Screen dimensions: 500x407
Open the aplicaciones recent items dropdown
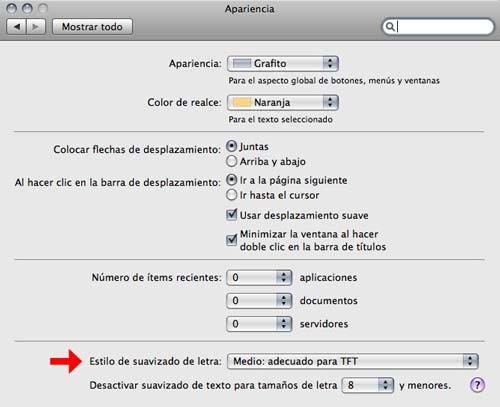259,277
